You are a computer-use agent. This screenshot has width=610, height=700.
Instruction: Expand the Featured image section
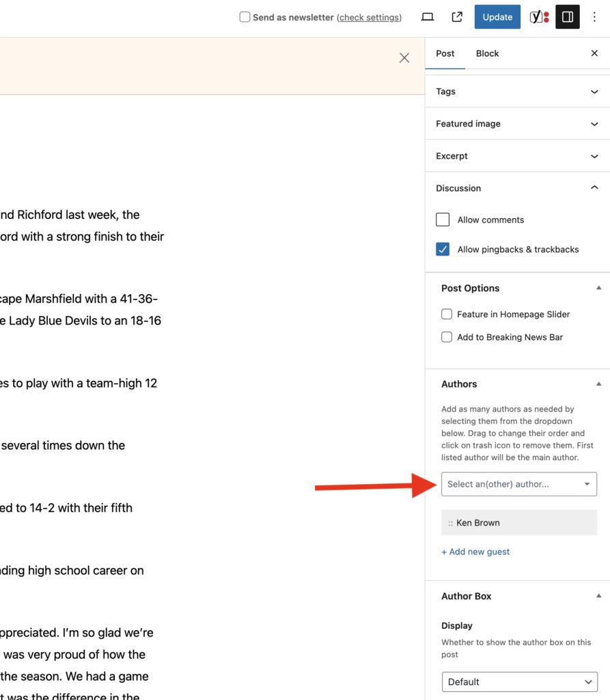coord(516,124)
